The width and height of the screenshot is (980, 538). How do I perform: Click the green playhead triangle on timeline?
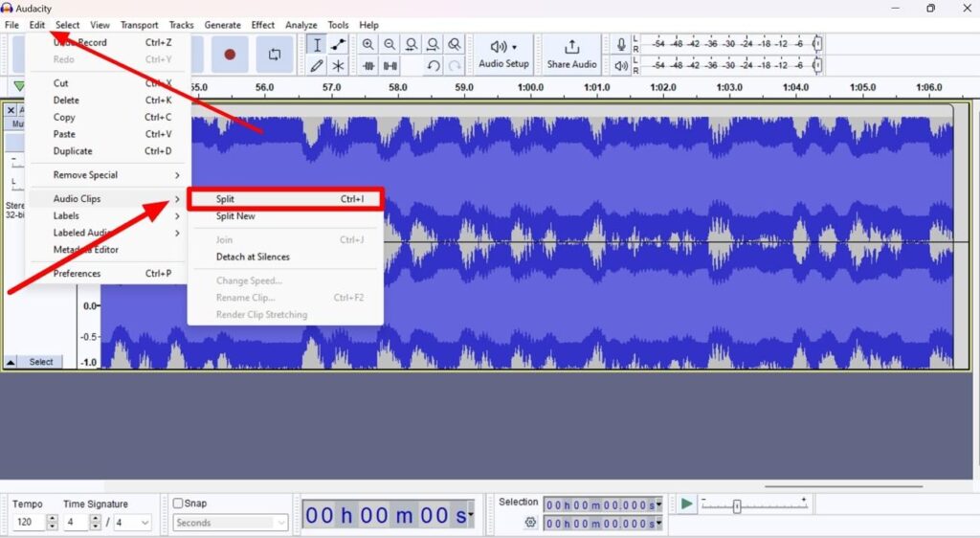pyautogui.click(x=19, y=86)
